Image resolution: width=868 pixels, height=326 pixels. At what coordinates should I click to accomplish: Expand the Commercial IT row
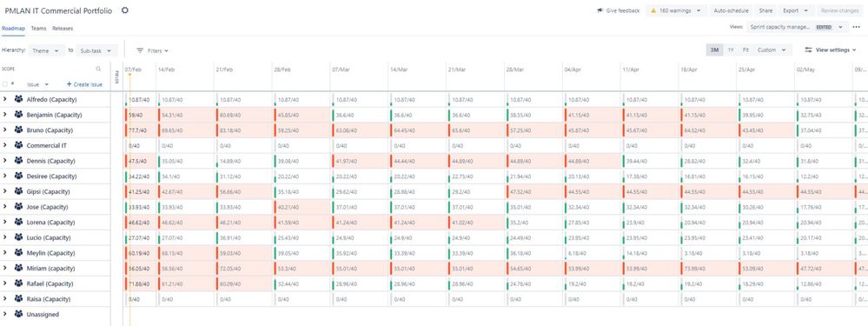(4, 145)
